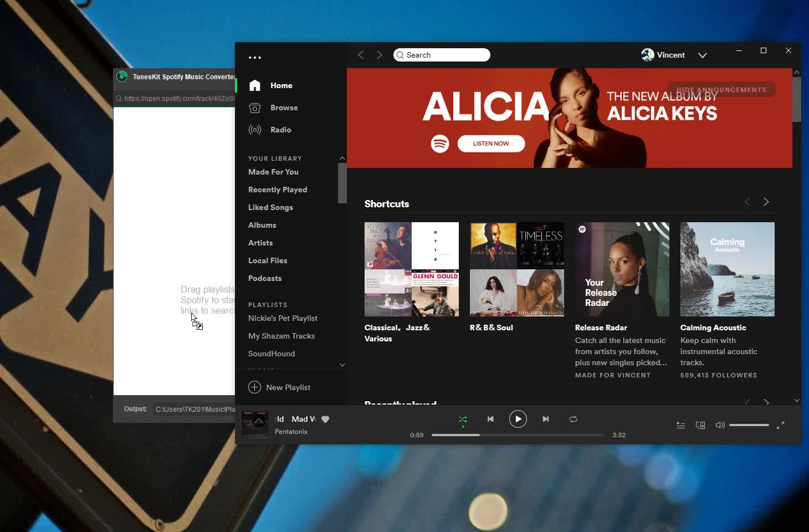Open Calming Acoustic cover
The image size is (809, 532).
coord(728,269)
